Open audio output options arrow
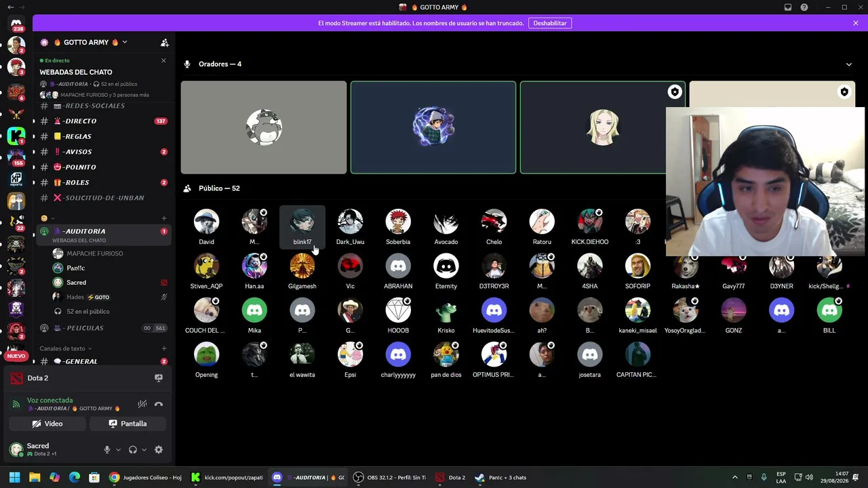 click(x=144, y=449)
